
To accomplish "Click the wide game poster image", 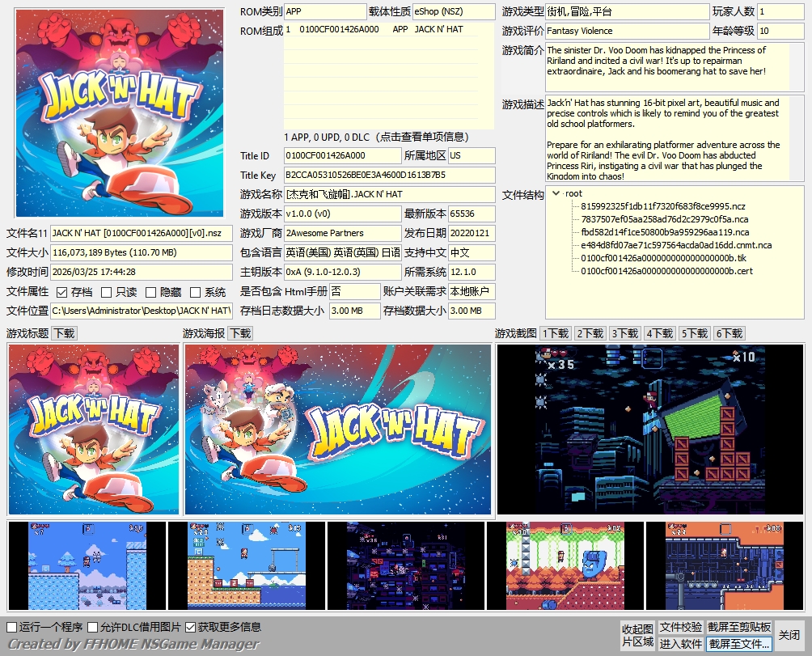I will point(338,430).
